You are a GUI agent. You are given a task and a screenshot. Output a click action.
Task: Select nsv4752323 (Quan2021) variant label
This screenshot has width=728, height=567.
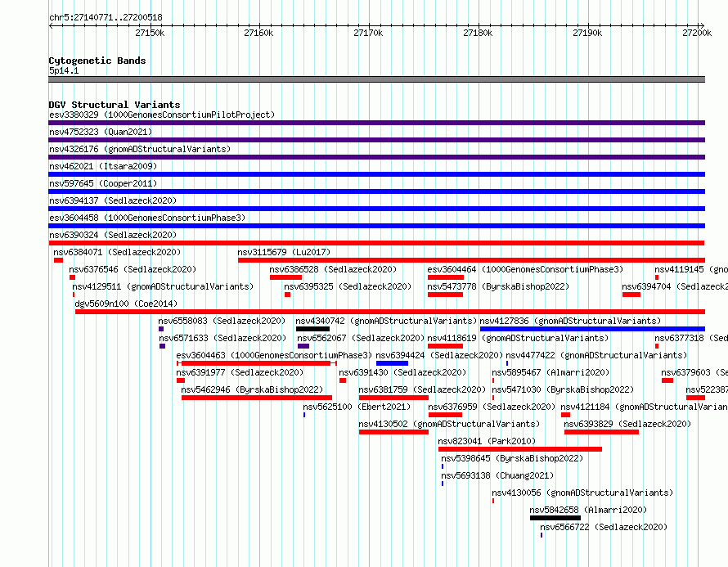(101, 132)
